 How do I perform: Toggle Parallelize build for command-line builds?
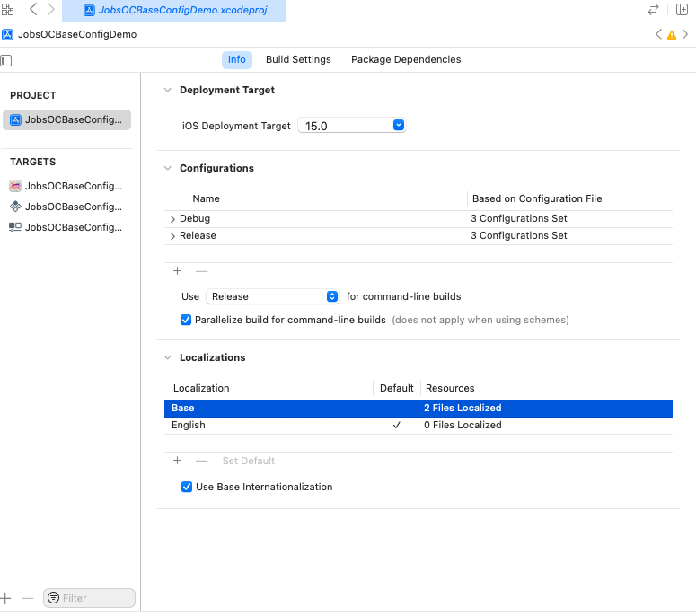pos(186,320)
